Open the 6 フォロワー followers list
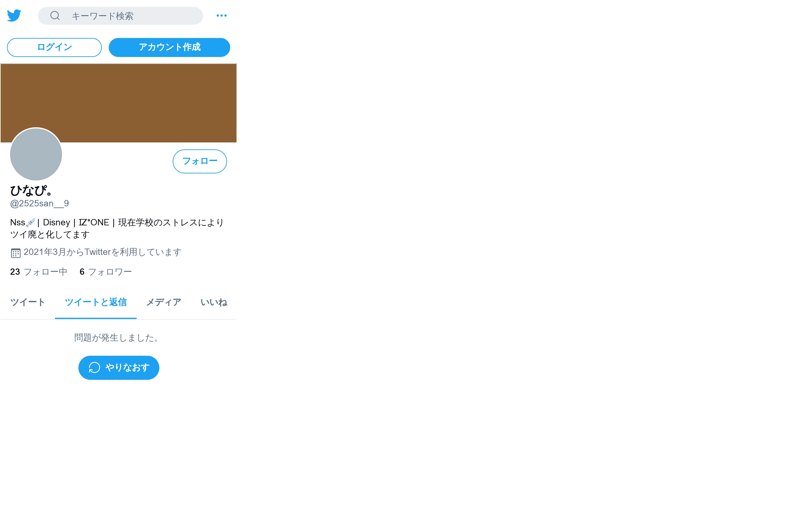812x514 pixels. (106, 272)
